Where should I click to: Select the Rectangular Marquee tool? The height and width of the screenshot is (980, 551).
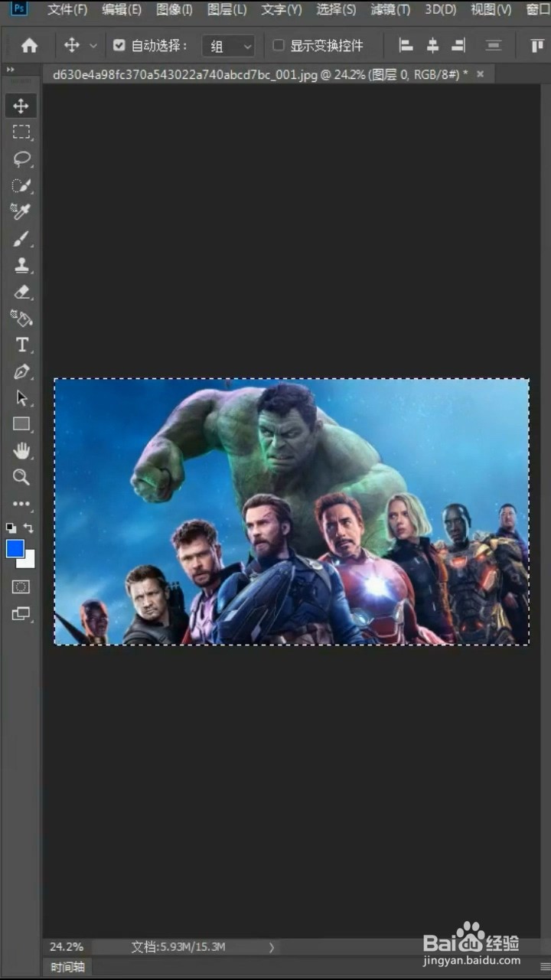21,132
